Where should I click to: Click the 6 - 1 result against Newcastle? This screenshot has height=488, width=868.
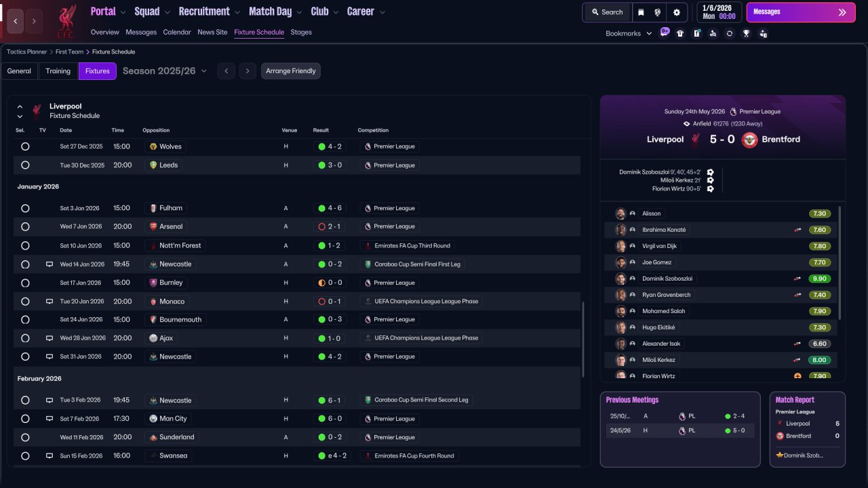pos(330,400)
